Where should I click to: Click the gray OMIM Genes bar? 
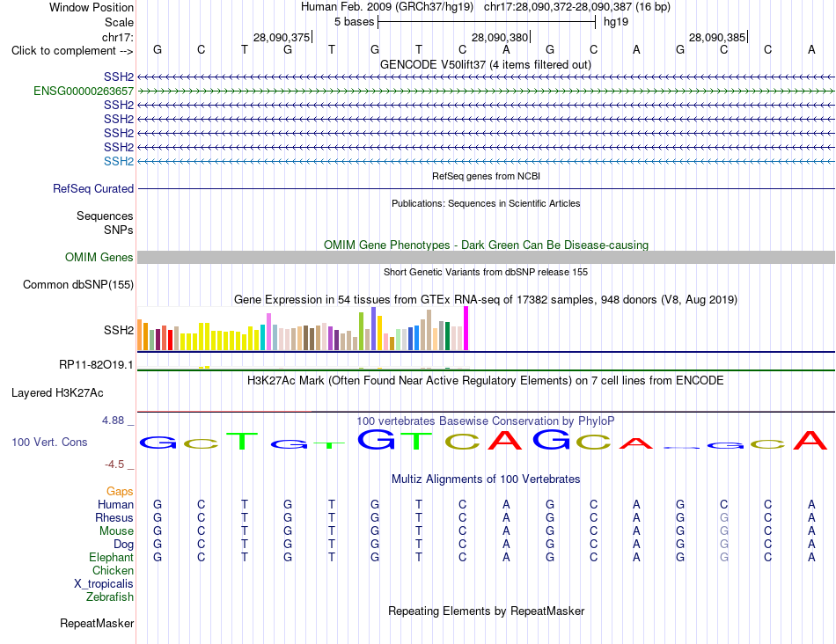(x=486, y=258)
